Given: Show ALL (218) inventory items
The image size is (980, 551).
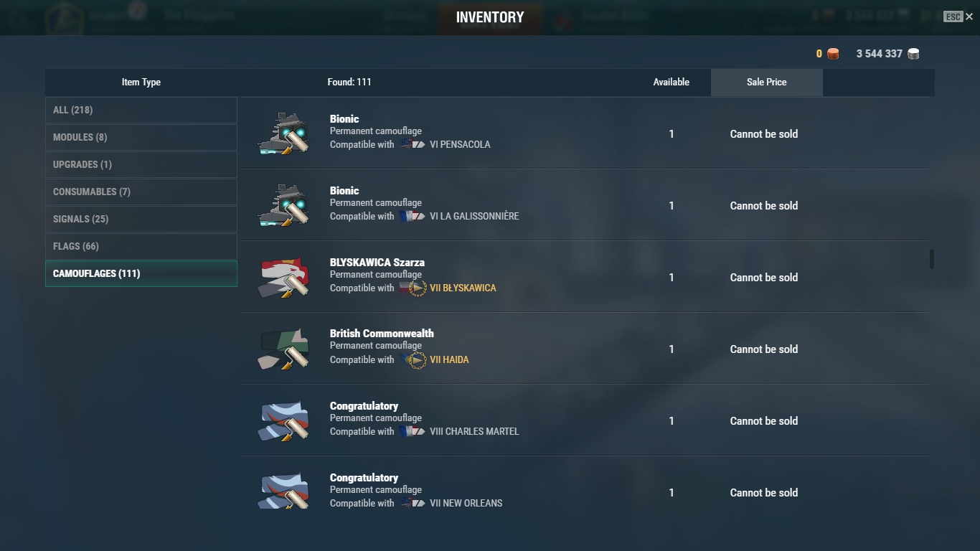Looking at the screenshot, I should 141,110.
